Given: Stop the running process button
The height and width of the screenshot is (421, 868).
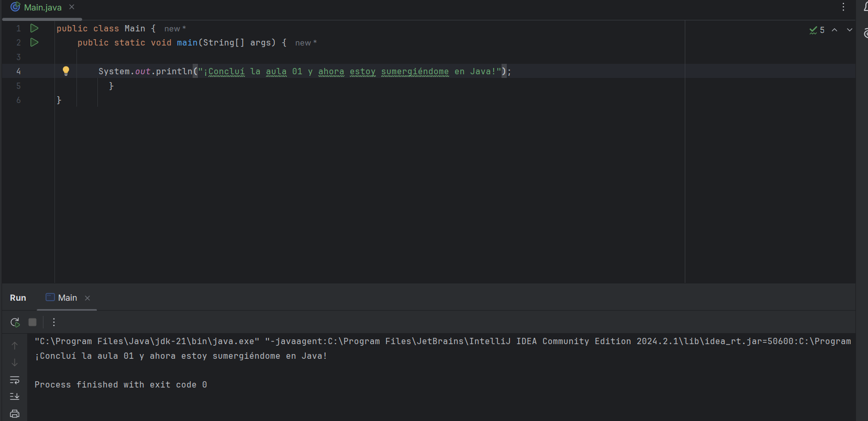Looking at the screenshot, I should (x=32, y=322).
